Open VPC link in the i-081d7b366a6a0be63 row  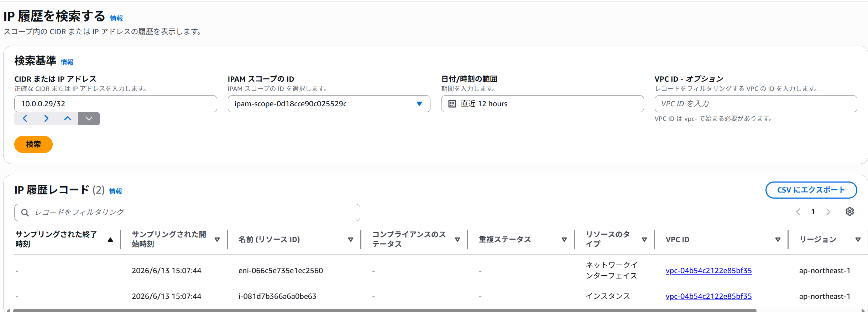point(708,296)
